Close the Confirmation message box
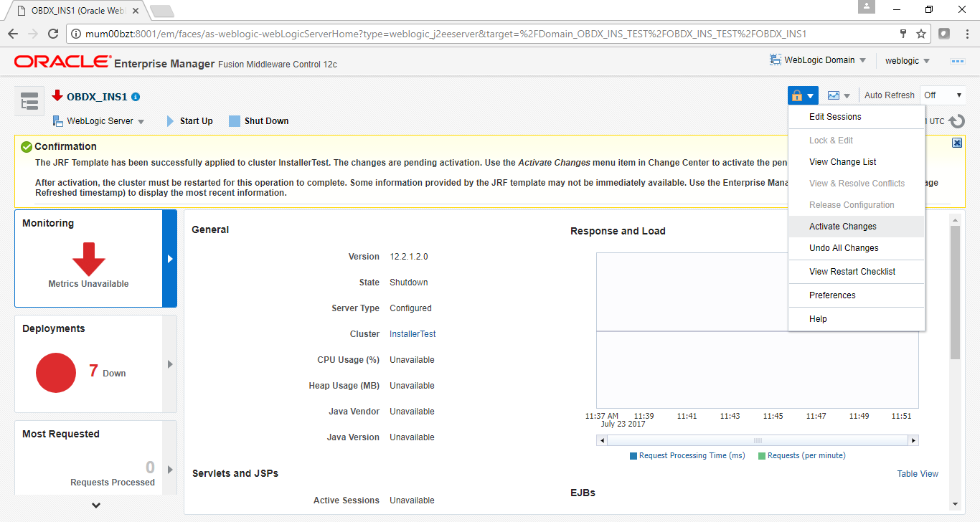This screenshot has height=522, width=980. point(956,143)
